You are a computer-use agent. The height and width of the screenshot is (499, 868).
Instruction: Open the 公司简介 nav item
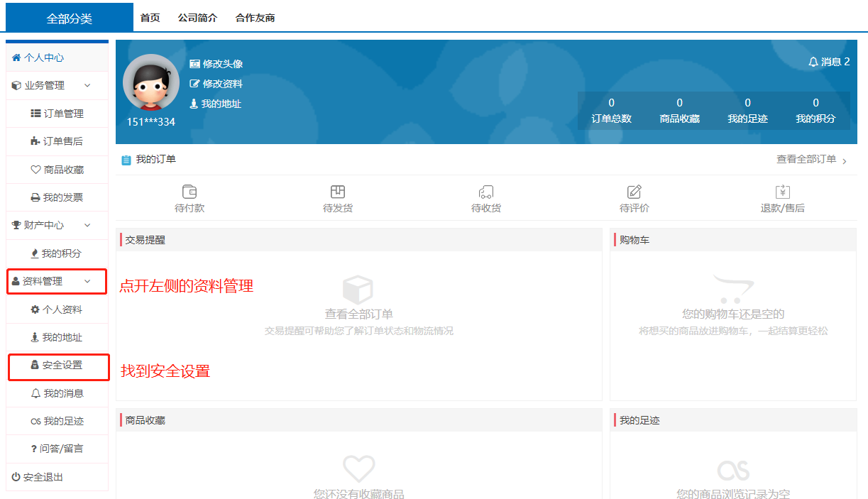coord(198,18)
